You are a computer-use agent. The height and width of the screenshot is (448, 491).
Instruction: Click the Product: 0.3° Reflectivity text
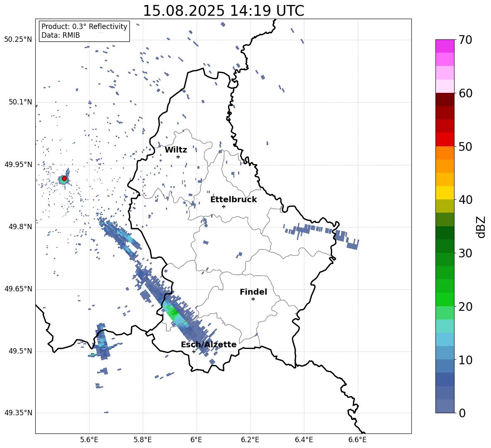[x=84, y=27]
